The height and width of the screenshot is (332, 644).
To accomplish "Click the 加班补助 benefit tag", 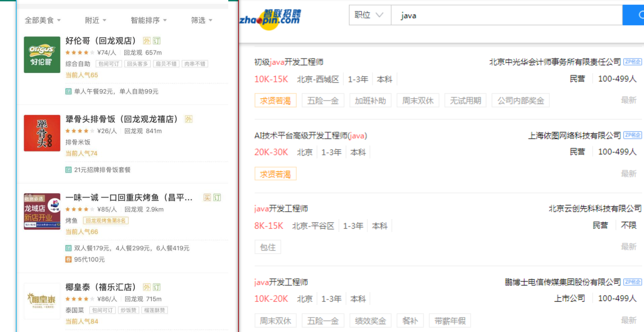I will [x=370, y=101].
